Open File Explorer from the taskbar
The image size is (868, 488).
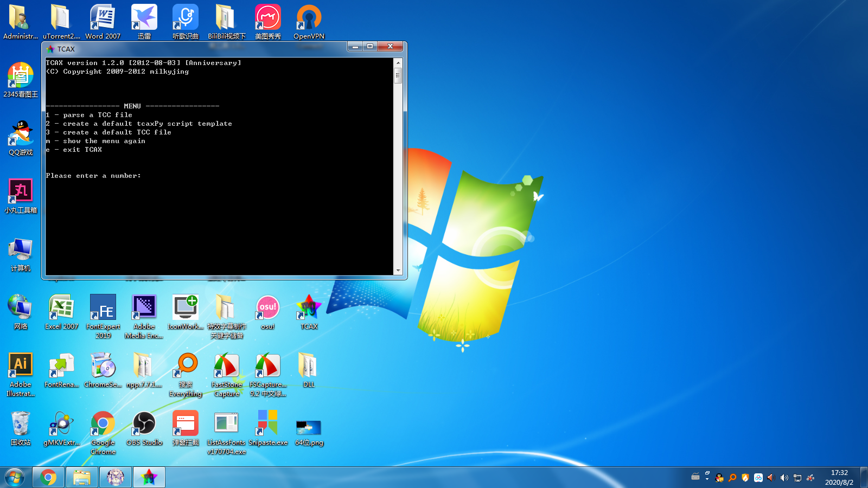click(82, 477)
